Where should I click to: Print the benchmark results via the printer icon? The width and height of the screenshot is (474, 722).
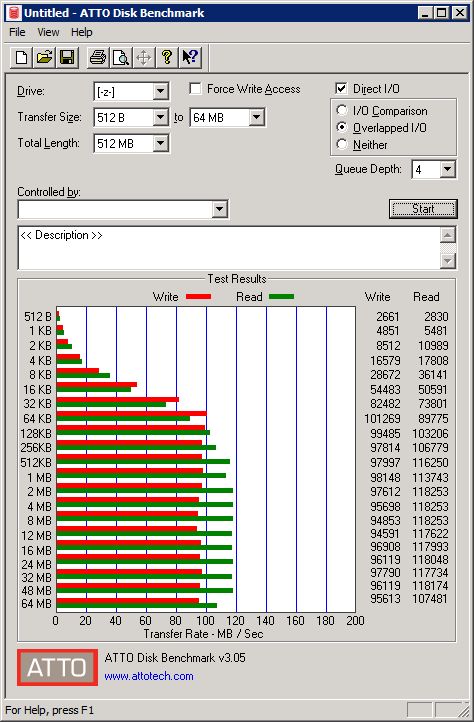click(98, 58)
